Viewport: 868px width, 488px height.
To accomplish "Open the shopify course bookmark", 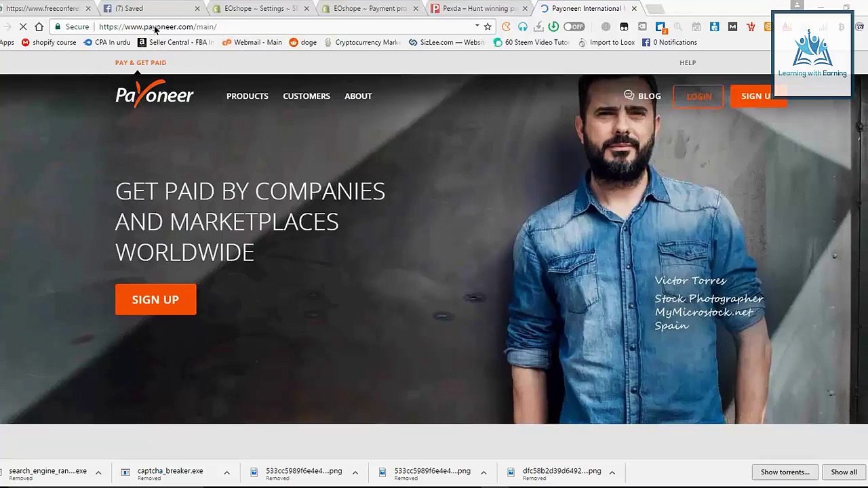I will pyautogui.click(x=49, y=42).
